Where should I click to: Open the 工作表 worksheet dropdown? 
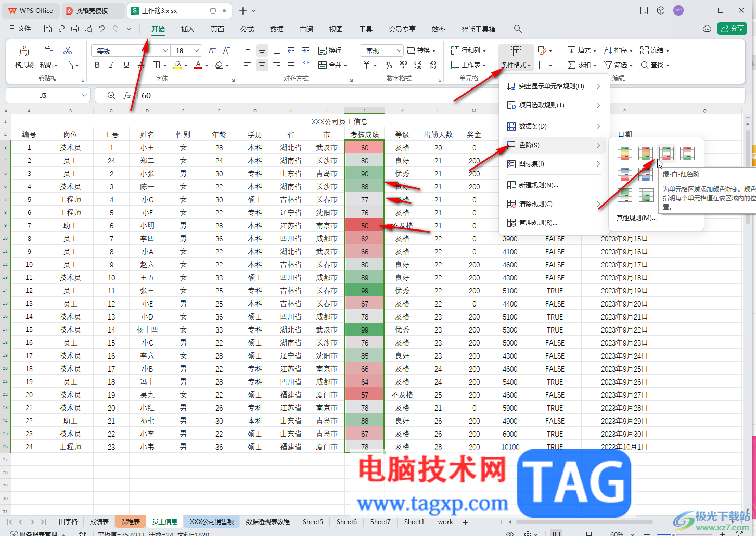[468, 65]
